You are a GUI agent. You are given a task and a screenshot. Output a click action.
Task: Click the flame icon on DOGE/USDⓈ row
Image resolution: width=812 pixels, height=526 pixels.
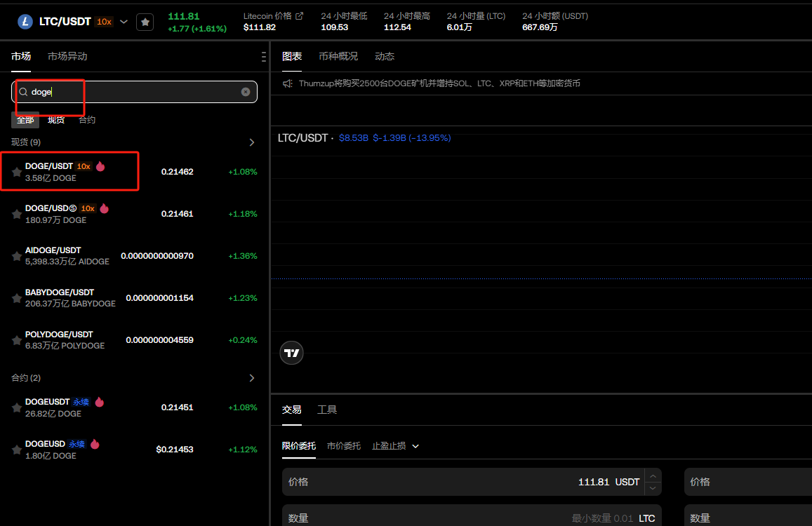(x=104, y=208)
